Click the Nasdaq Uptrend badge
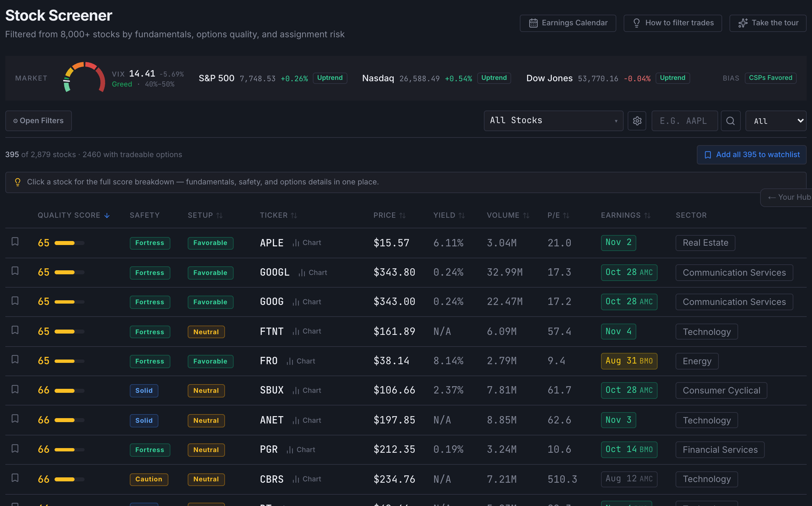This screenshot has width=812, height=506. 494,78
